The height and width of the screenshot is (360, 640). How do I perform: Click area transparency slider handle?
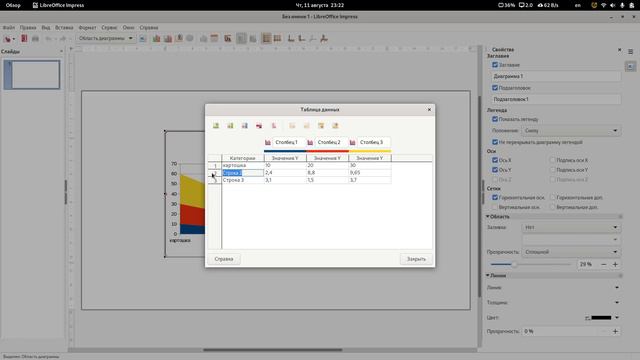(x=515, y=264)
